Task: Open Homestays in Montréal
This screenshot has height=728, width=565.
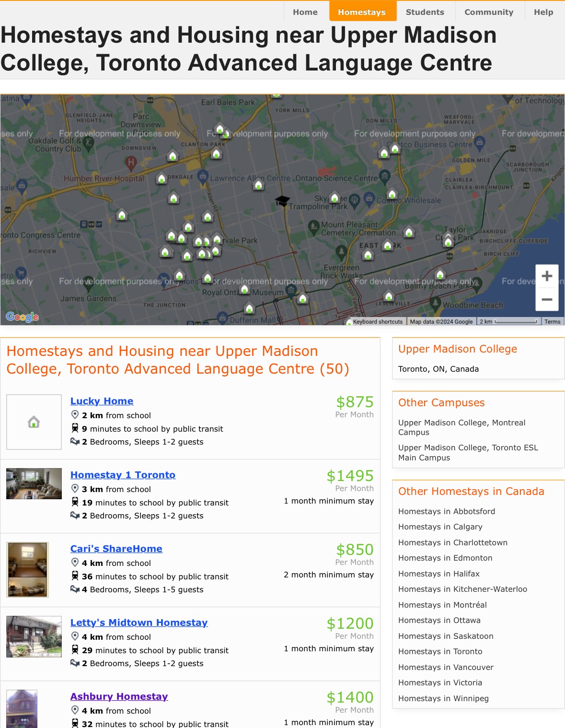Action: 442,605
